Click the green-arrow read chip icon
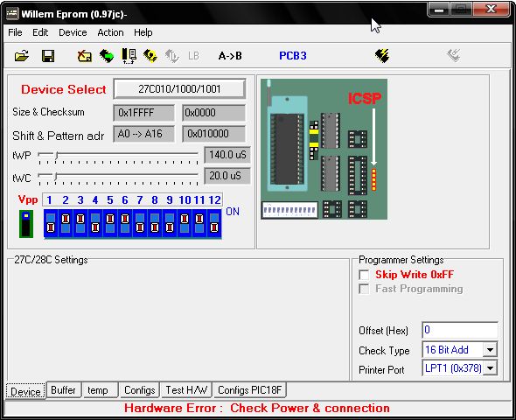Screen dimensions: 516x420 tap(107, 56)
